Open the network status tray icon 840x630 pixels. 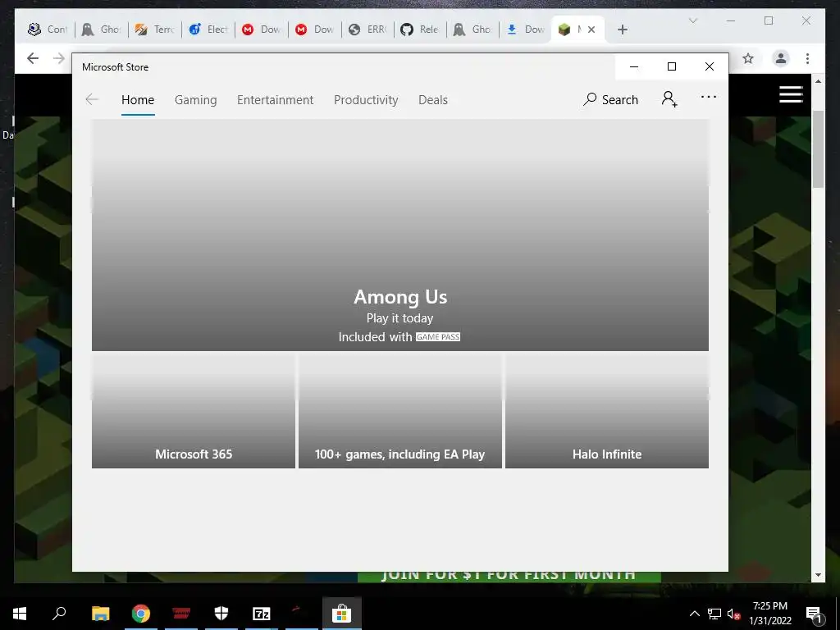tap(714, 614)
